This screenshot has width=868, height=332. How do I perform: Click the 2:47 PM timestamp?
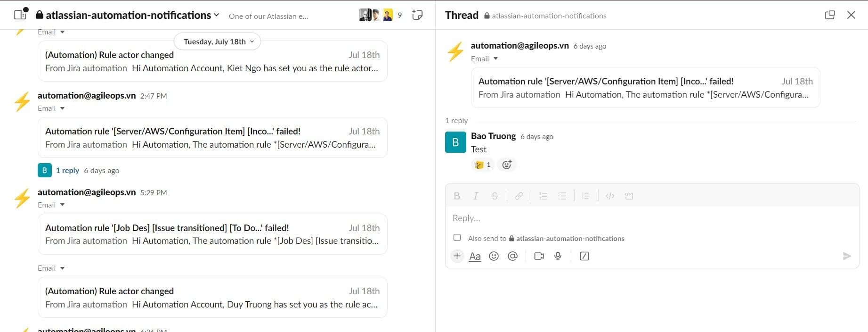click(154, 96)
